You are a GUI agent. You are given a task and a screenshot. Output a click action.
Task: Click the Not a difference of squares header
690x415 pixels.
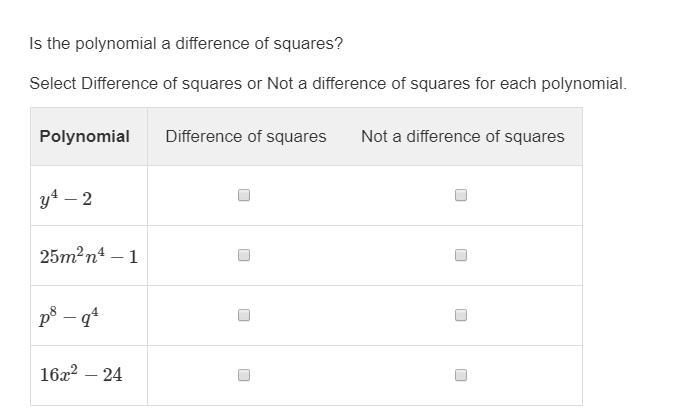click(x=462, y=136)
